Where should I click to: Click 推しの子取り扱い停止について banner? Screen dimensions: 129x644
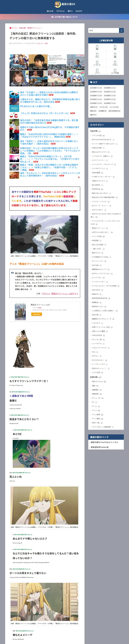tap(64, 17)
